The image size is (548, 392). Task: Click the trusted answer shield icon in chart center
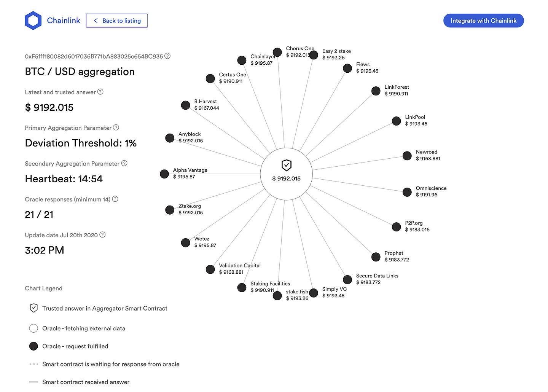point(287,165)
